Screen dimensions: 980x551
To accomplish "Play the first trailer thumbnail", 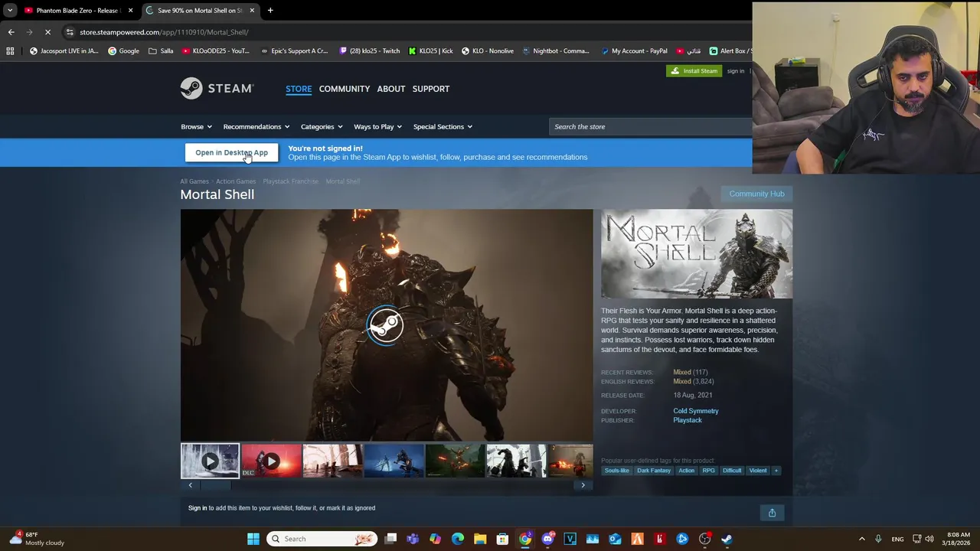I will [x=210, y=461].
